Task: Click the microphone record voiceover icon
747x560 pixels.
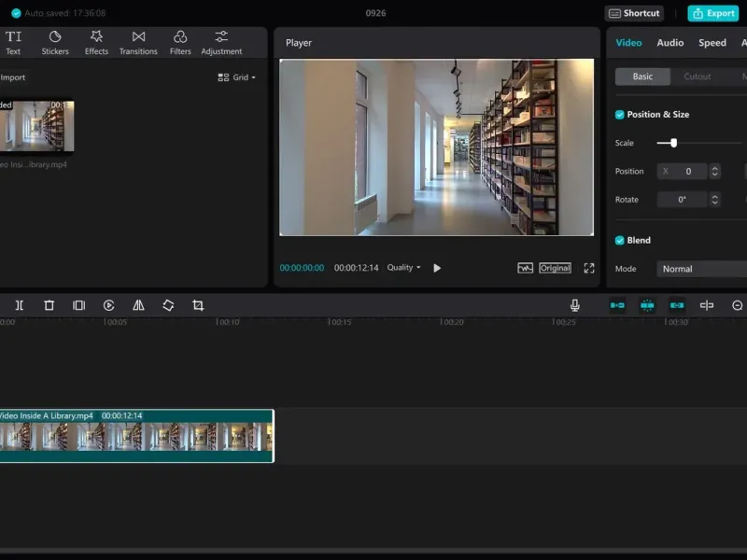Action: click(575, 305)
